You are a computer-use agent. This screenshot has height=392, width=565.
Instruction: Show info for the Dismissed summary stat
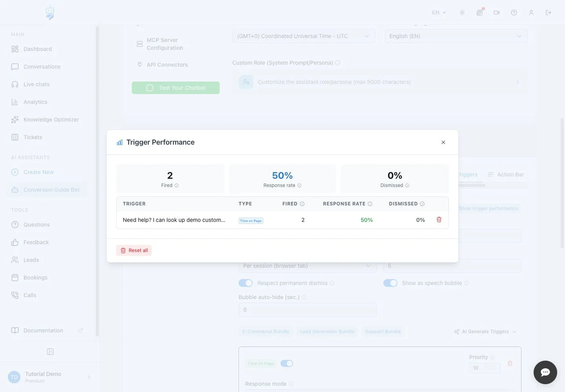coord(407,185)
